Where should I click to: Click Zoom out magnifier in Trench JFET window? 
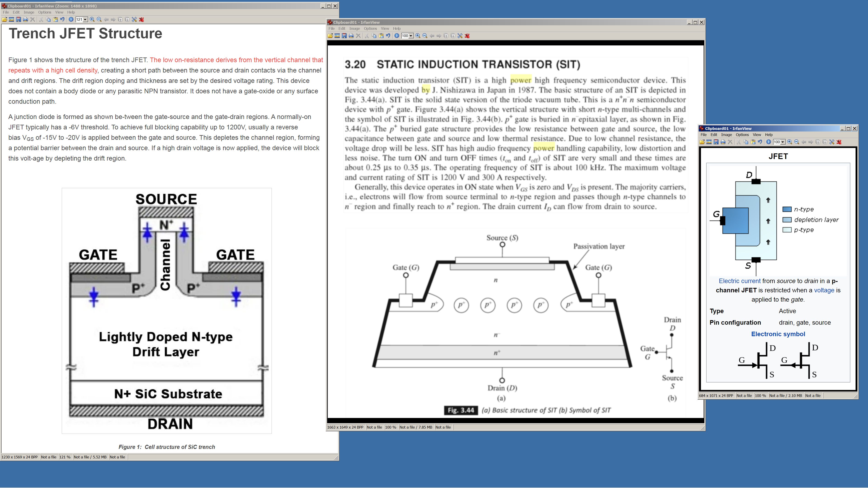pos(99,19)
